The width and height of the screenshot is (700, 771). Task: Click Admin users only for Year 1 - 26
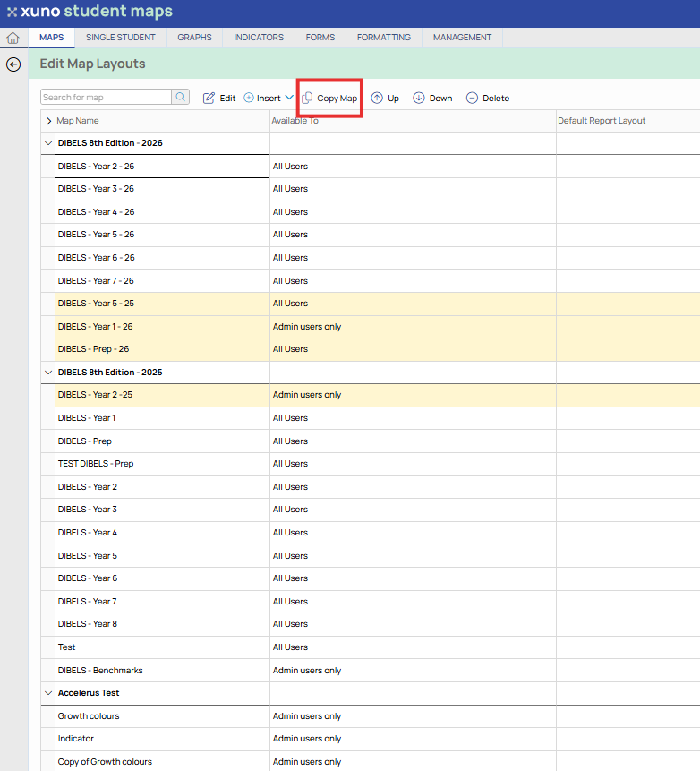coord(307,327)
